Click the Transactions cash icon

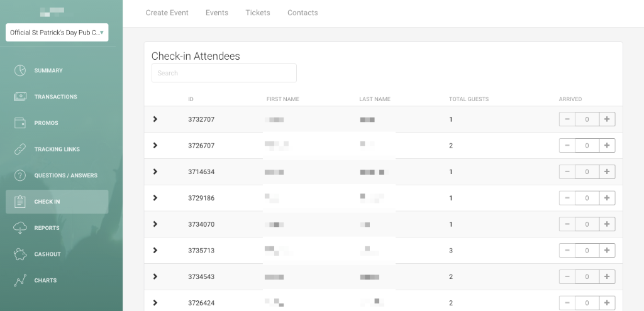tap(20, 97)
